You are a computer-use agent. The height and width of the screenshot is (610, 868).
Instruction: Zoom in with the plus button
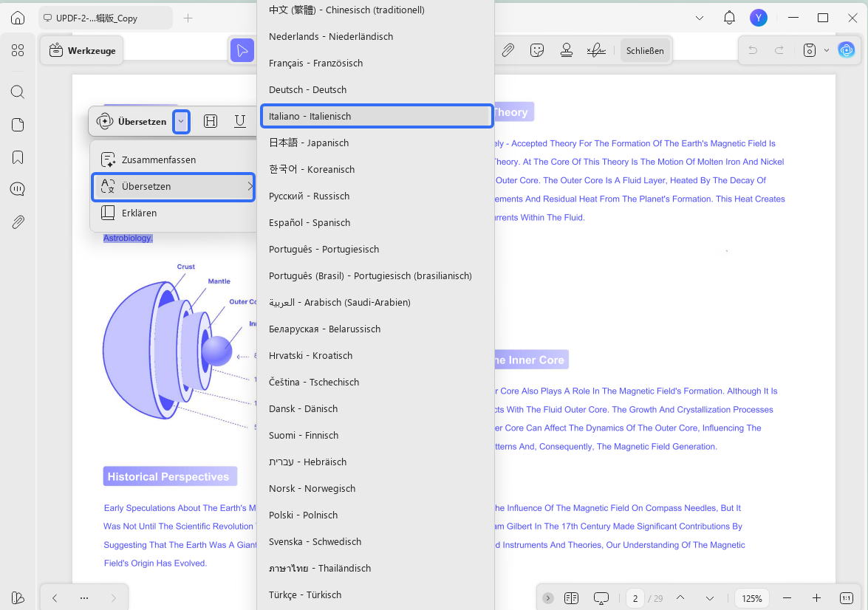click(816, 598)
